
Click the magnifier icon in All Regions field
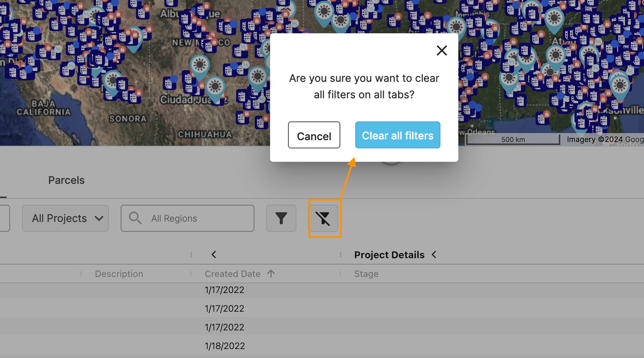135,218
